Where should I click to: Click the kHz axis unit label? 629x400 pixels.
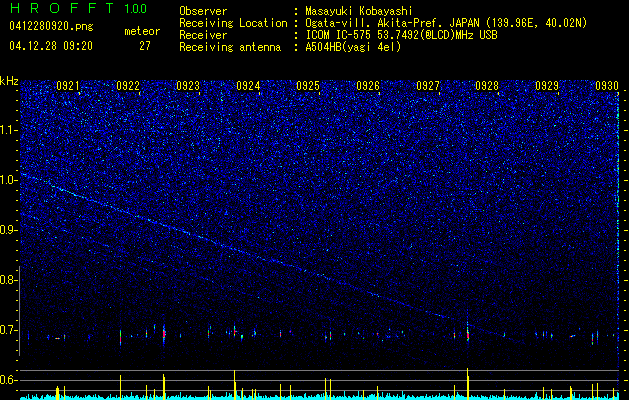tap(9, 81)
